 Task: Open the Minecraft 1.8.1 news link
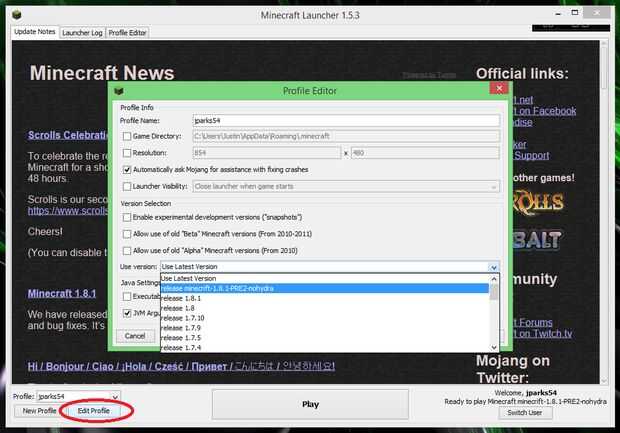click(x=62, y=293)
